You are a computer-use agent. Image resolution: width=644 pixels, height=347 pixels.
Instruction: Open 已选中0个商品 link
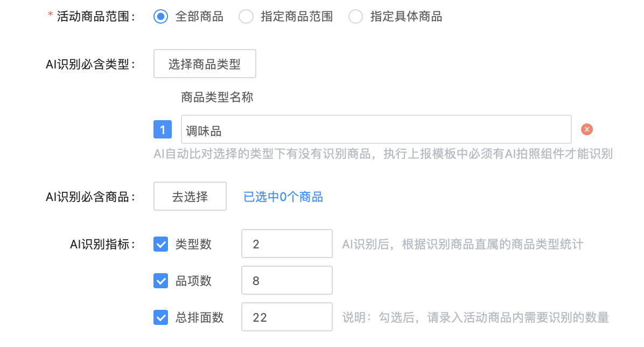283,197
